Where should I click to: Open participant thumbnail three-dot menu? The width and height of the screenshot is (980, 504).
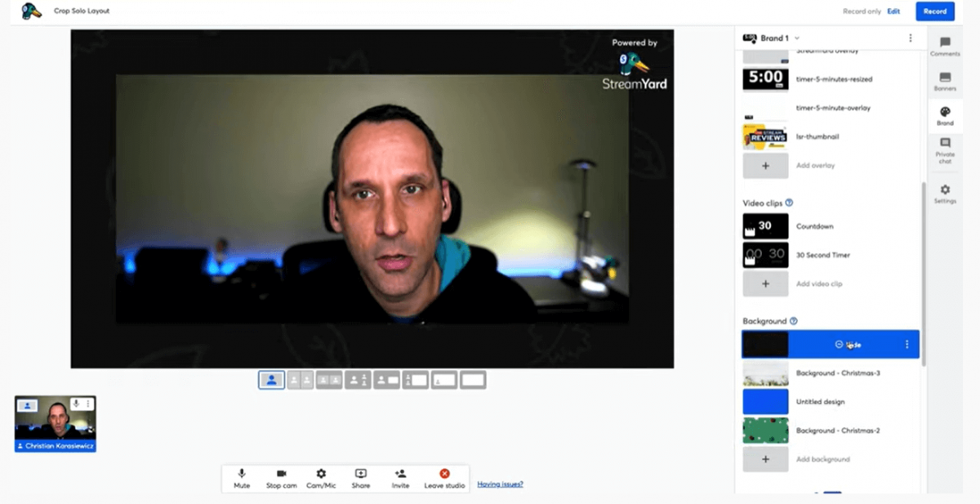87,404
